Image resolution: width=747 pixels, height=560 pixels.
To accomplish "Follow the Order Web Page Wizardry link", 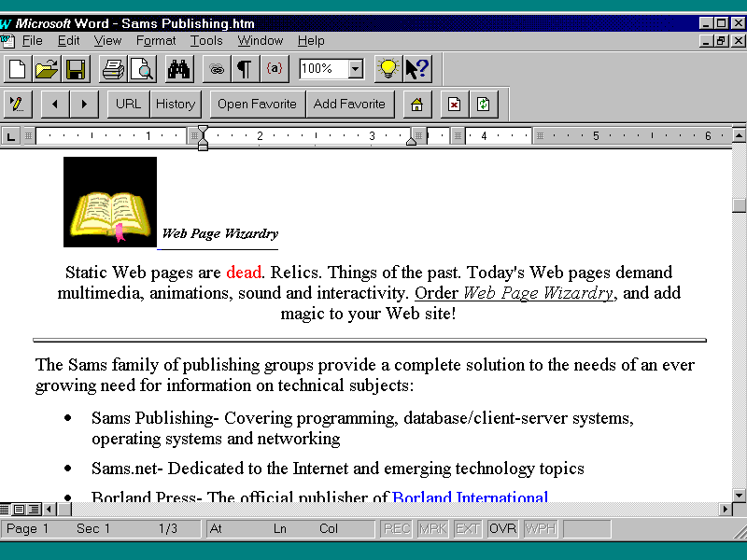I will click(514, 293).
